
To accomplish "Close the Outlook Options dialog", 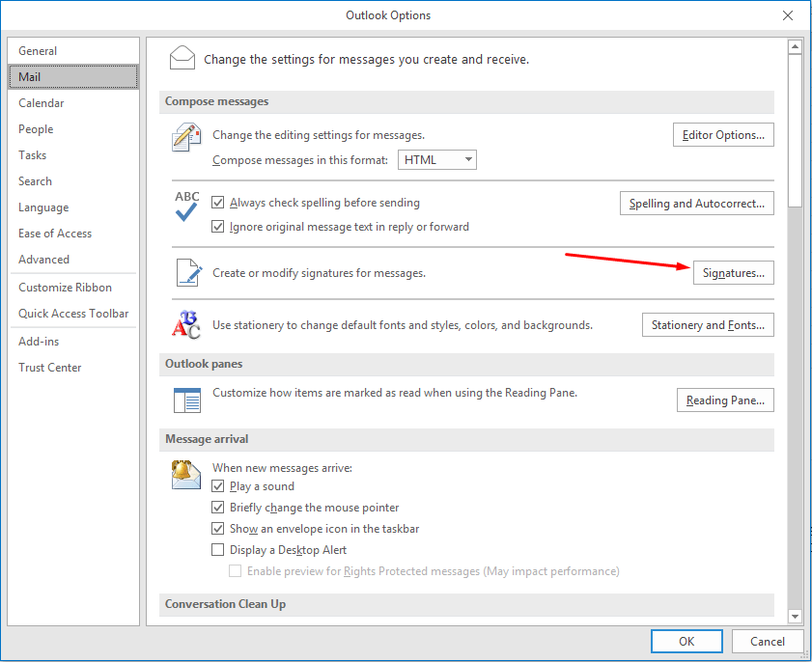I will click(x=788, y=15).
